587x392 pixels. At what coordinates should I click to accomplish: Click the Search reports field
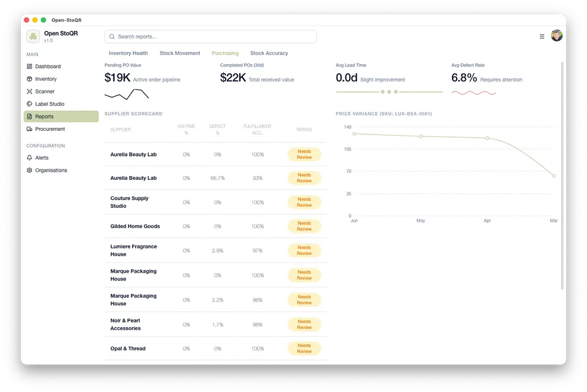[x=210, y=37]
